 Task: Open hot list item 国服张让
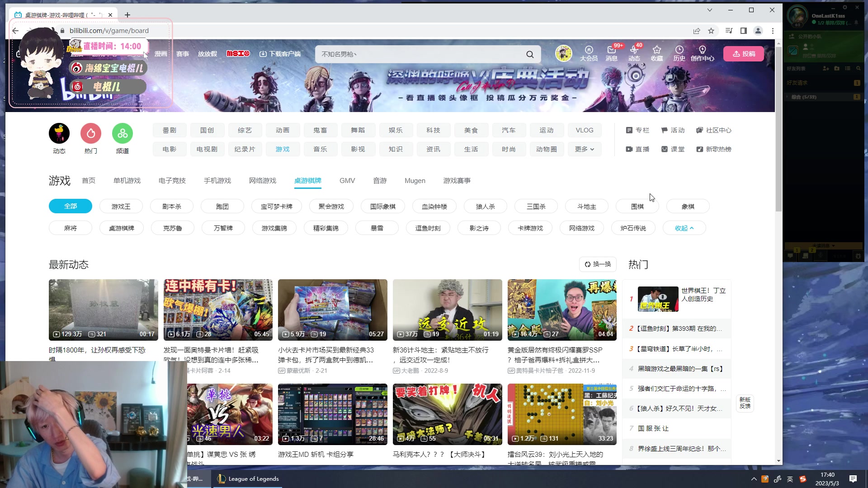coord(677,428)
